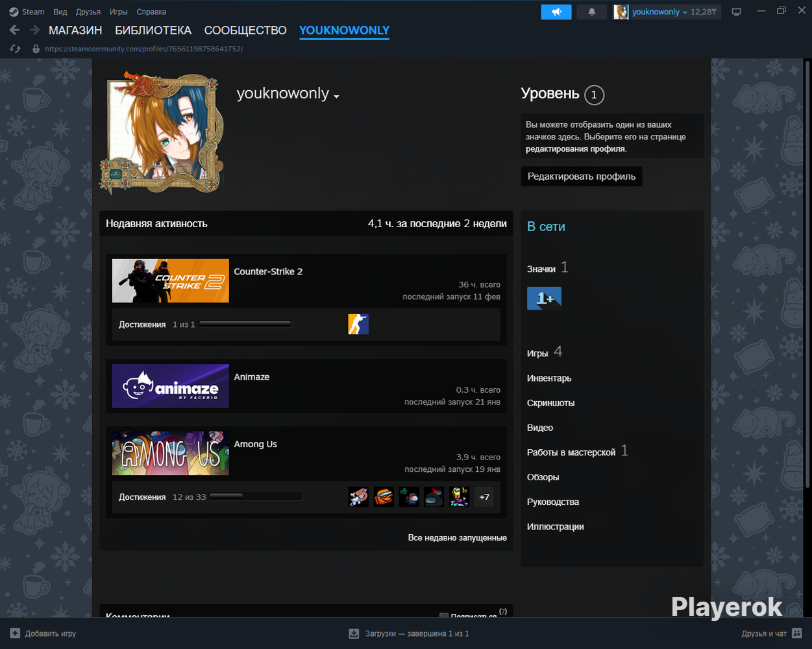Image resolution: width=812 pixels, height=649 pixels.
Task: Go to the СООБЩЕСТВО tab
Action: (245, 31)
